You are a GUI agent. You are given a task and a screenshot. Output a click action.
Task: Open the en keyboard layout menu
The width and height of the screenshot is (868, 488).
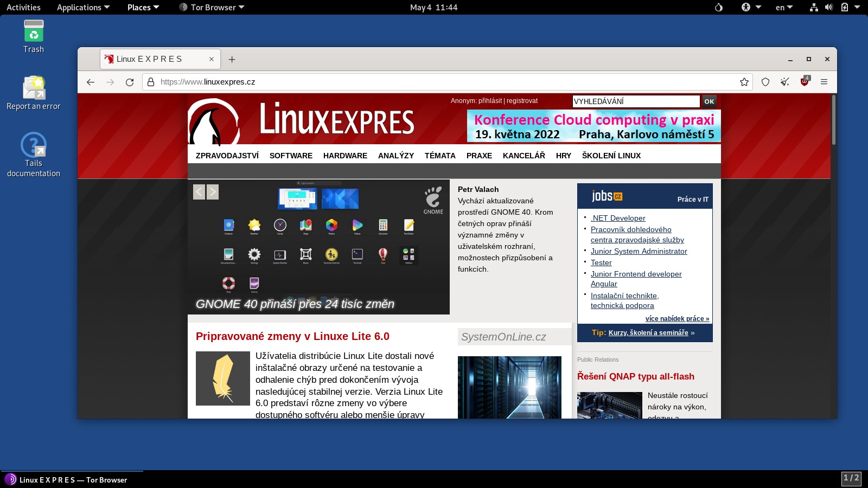784,8
